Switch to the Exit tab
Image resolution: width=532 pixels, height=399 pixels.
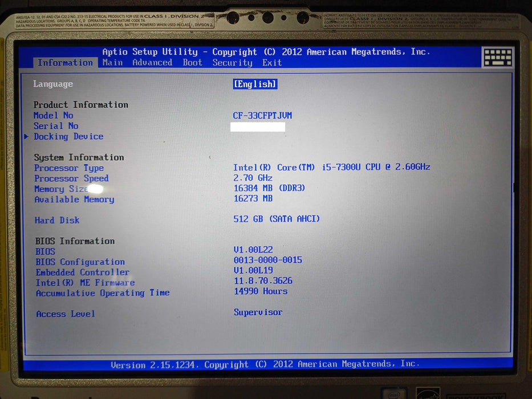pos(272,63)
